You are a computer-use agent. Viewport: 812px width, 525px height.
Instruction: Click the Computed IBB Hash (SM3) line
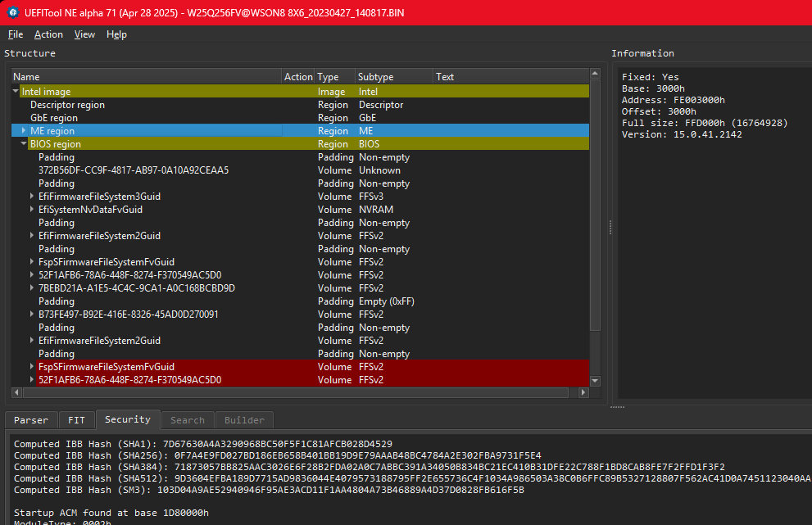269,489
